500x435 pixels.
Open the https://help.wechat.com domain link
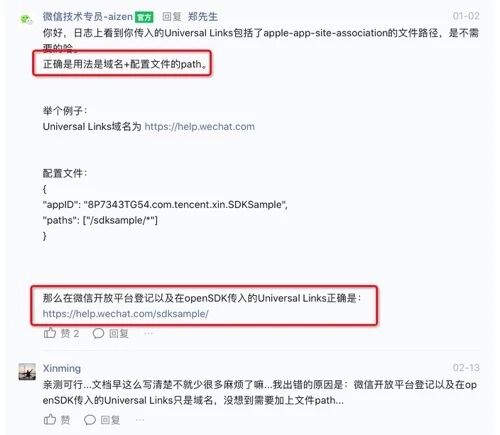199,127
